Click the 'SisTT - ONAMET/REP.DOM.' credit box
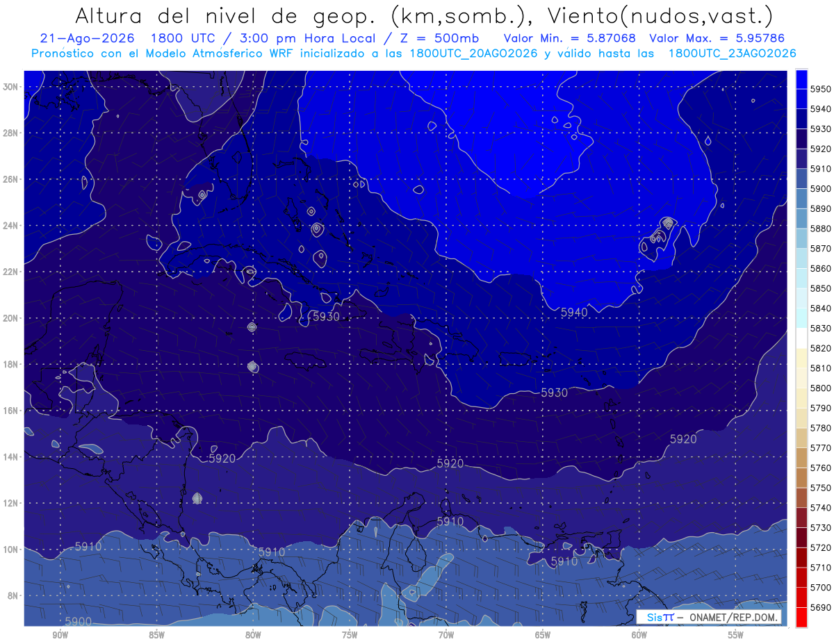Viewport: 834px width, 644px height. 709,617
